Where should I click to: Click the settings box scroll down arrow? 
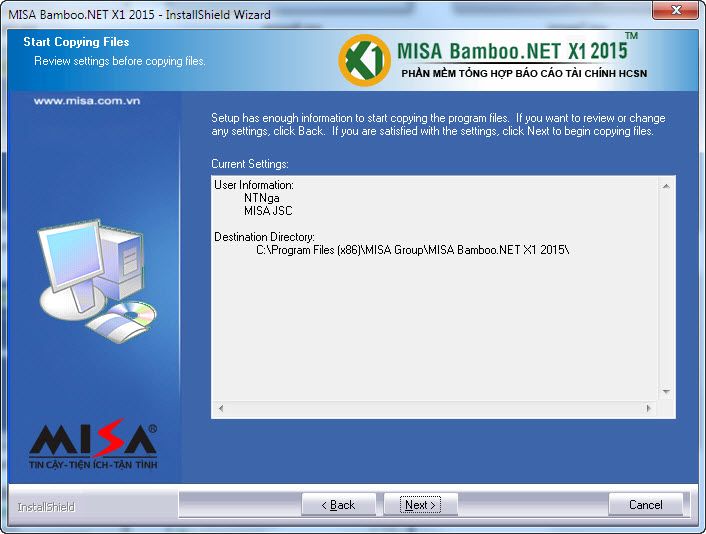tap(666, 392)
